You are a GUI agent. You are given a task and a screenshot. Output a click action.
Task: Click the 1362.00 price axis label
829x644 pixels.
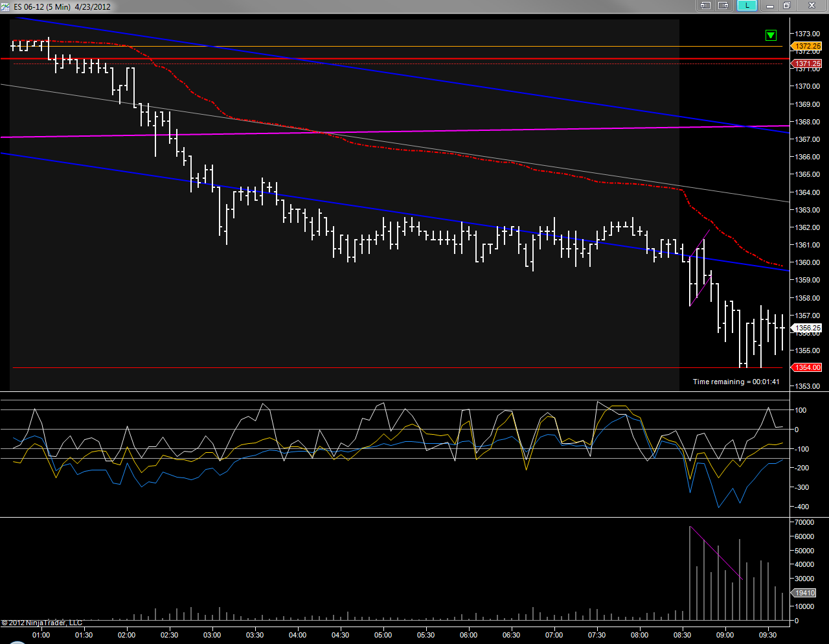(808, 227)
